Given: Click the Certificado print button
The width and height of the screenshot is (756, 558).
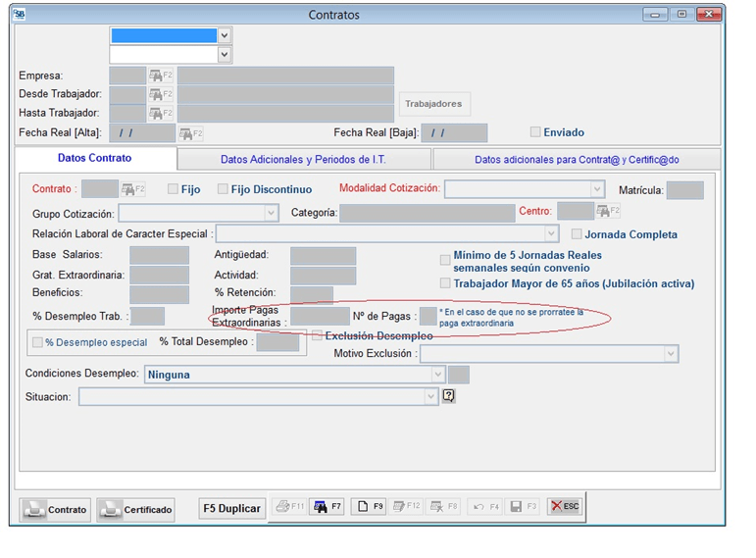Looking at the screenshot, I should (x=136, y=509).
